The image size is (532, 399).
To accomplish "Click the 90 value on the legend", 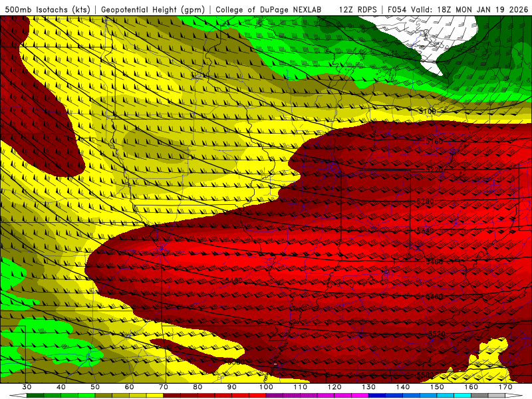I will pos(231,387).
